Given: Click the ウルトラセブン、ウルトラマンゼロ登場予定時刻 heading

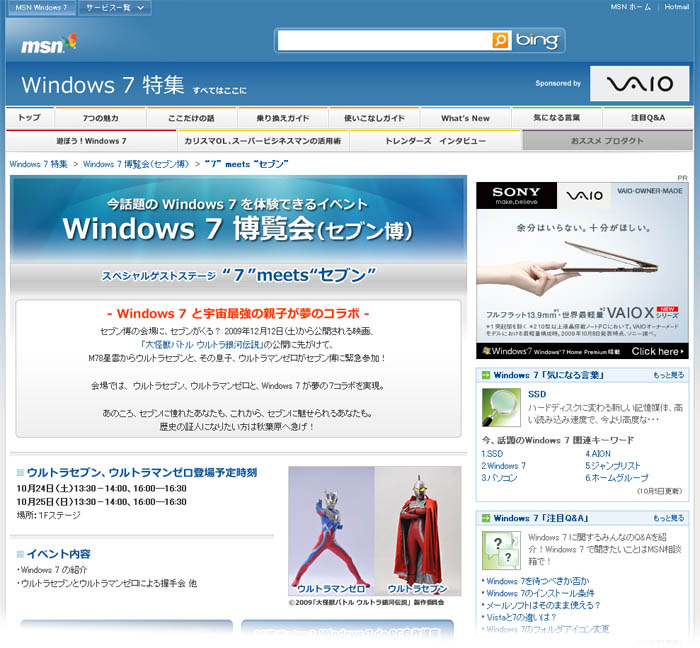Looking at the screenshot, I should [142, 473].
